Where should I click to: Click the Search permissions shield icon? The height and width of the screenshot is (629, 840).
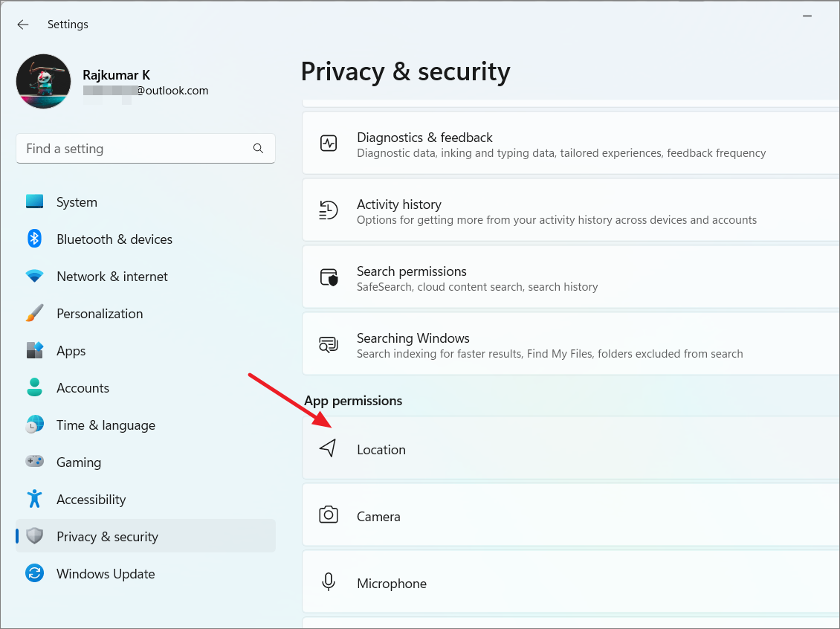click(x=329, y=277)
